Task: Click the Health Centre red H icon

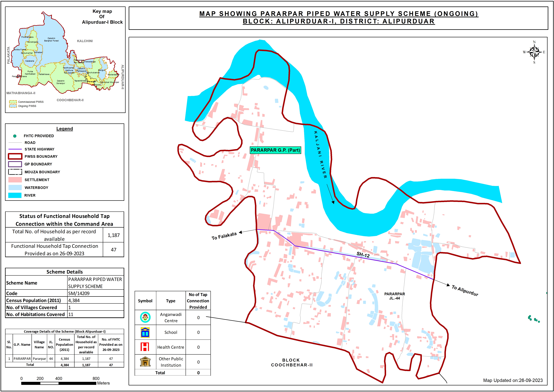Action: (x=145, y=347)
